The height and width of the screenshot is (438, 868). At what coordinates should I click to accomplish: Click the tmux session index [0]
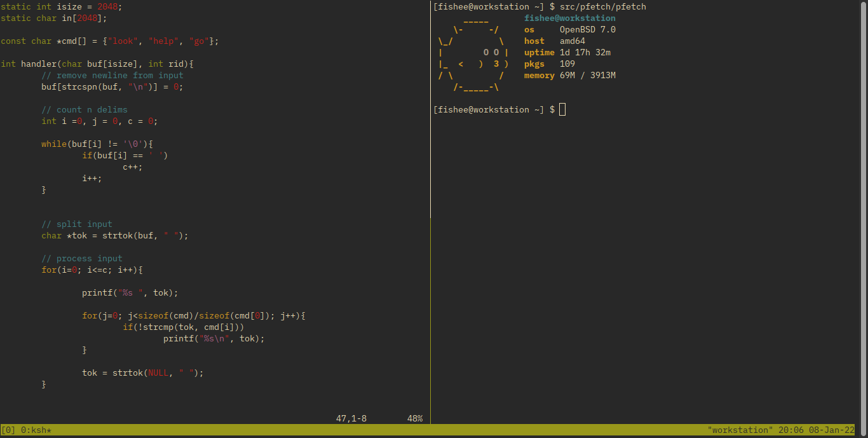pyautogui.click(x=9, y=430)
